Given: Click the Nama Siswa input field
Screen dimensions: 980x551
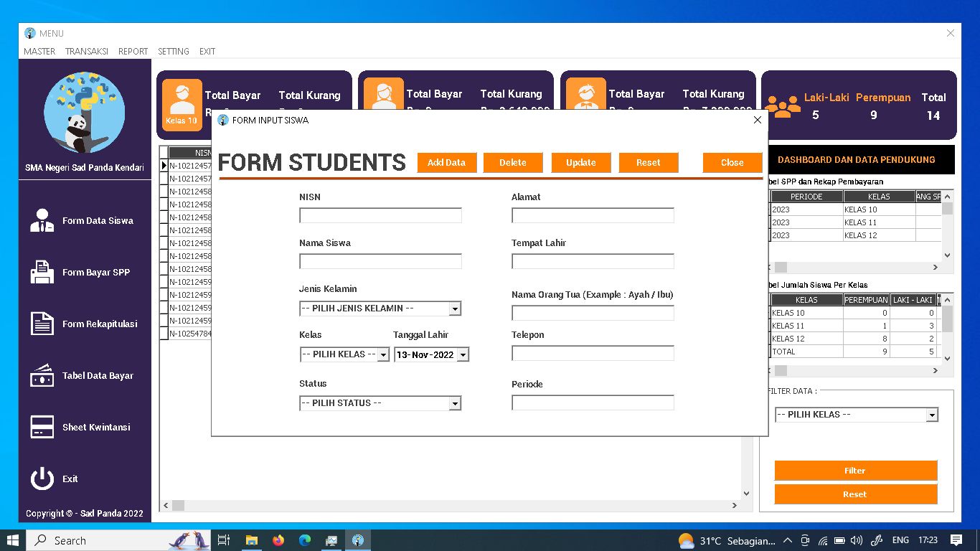Looking at the screenshot, I should (x=380, y=262).
